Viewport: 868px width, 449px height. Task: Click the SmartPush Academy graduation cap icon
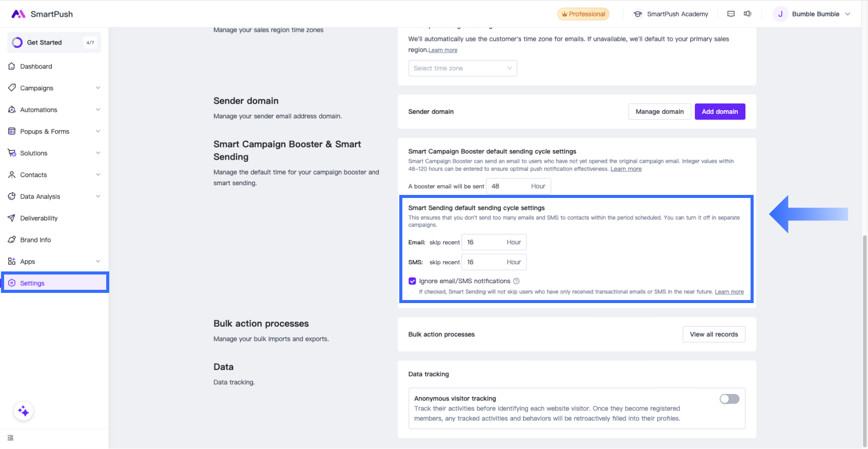pos(638,14)
